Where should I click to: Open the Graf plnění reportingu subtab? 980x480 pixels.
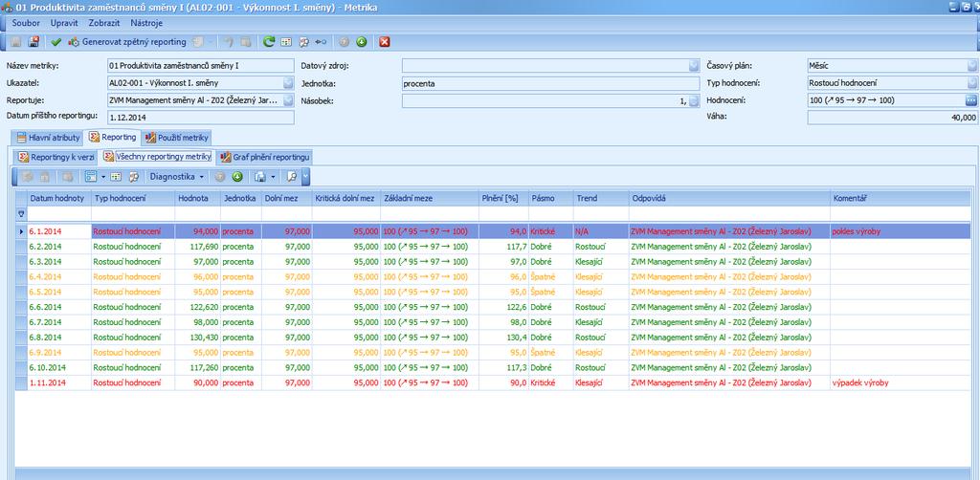(264, 157)
